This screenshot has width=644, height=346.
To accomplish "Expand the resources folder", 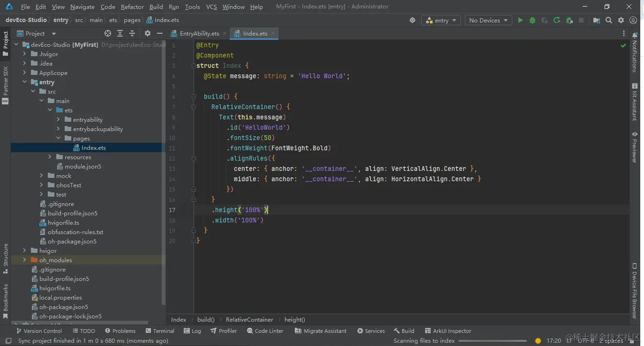I will pos(50,157).
